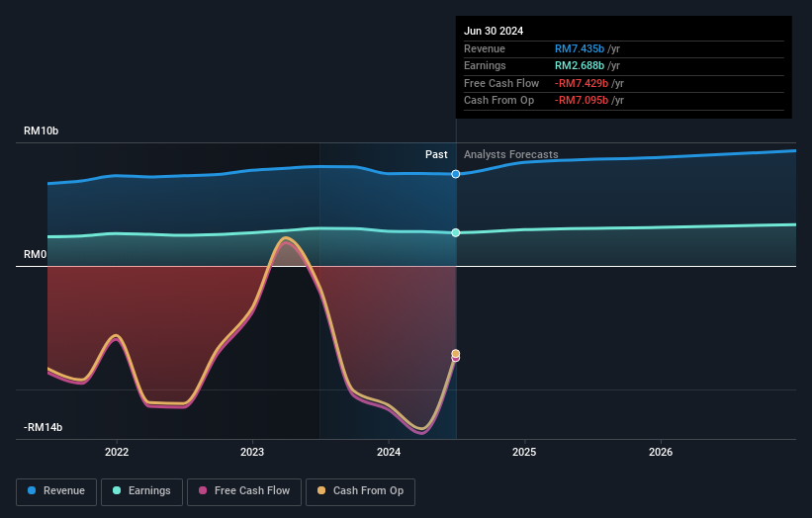The height and width of the screenshot is (518, 812).
Task: Click the blue Revenue data point marker
Action: pos(456,174)
